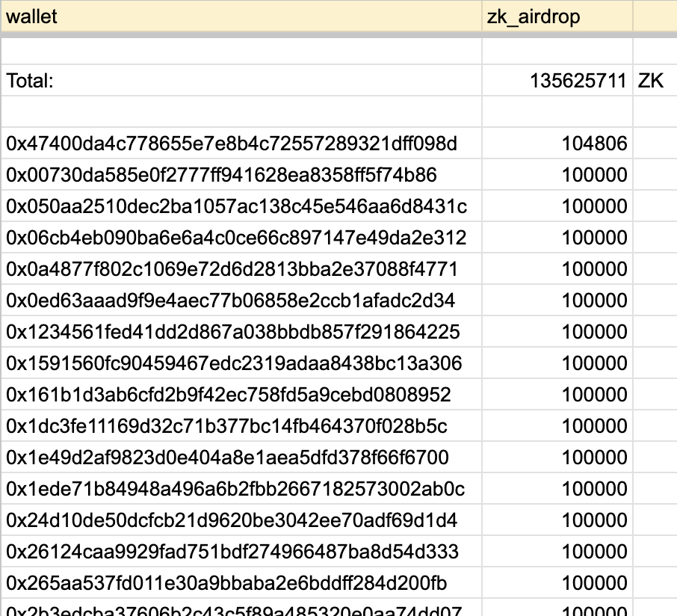
Task: Click the 100000 amount for wallet 0x161b1d3a...
Action: [557, 395]
